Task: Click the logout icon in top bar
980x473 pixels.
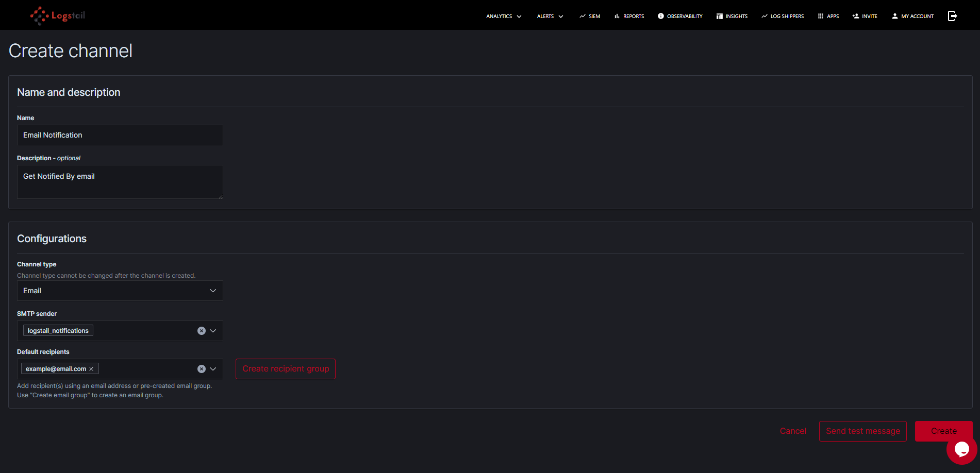Action: [x=952, y=16]
